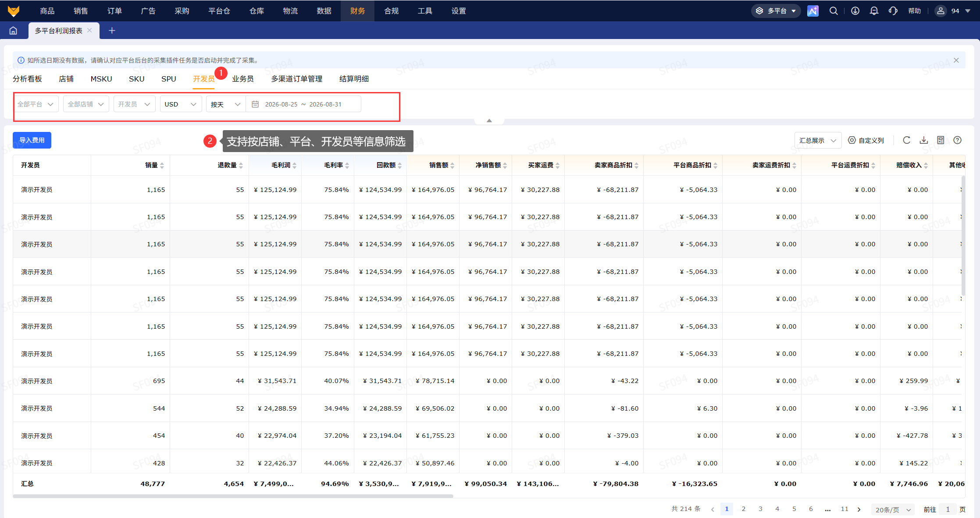This screenshot has height=518, width=980.
Task: Close the info notice banner
Action: [x=956, y=60]
